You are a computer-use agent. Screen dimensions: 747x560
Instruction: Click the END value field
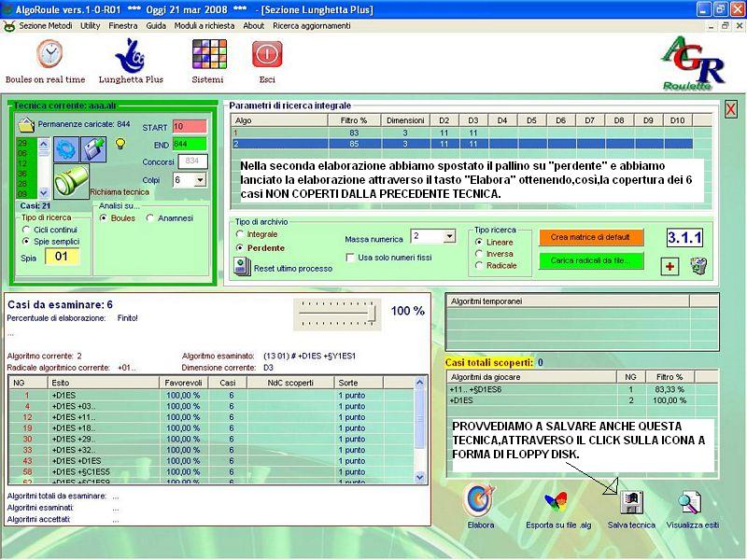(x=190, y=144)
